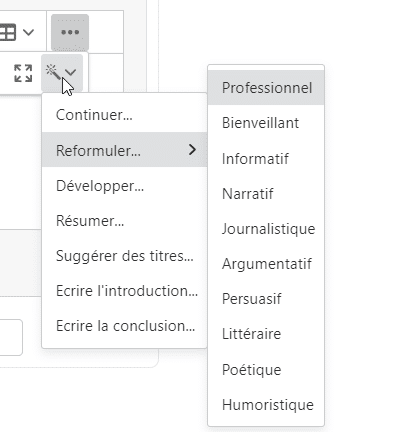
Task: Click the magic wand AI assistant icon
Action: (x=53, y=72)
